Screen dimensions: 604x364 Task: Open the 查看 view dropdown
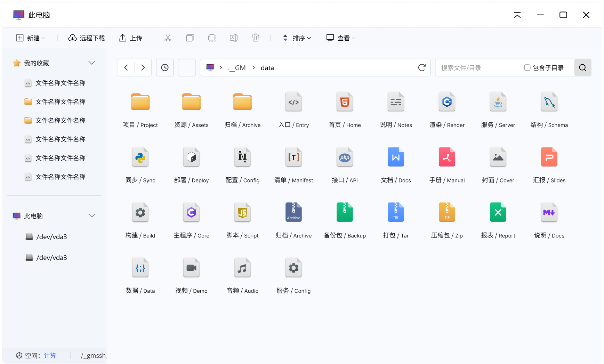click(x=341, y=38)
